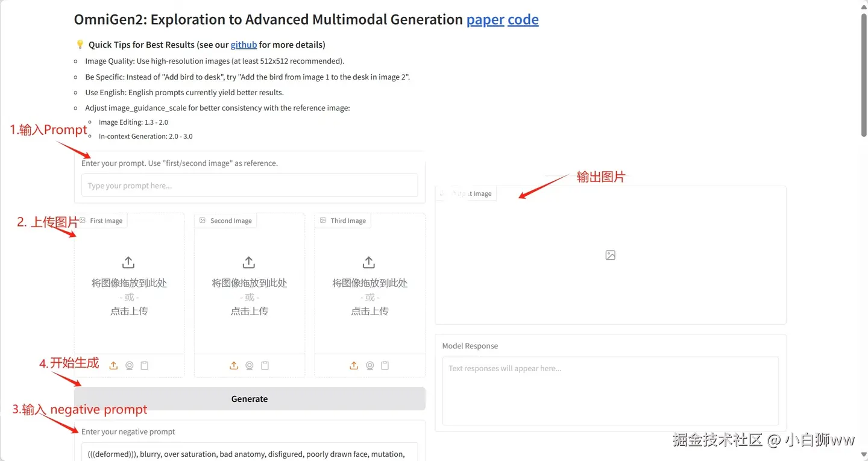Image resolution: width=868 pixels, height=461 pixels.
Task: Open the code link in the title
Action: tap(523, 20)
